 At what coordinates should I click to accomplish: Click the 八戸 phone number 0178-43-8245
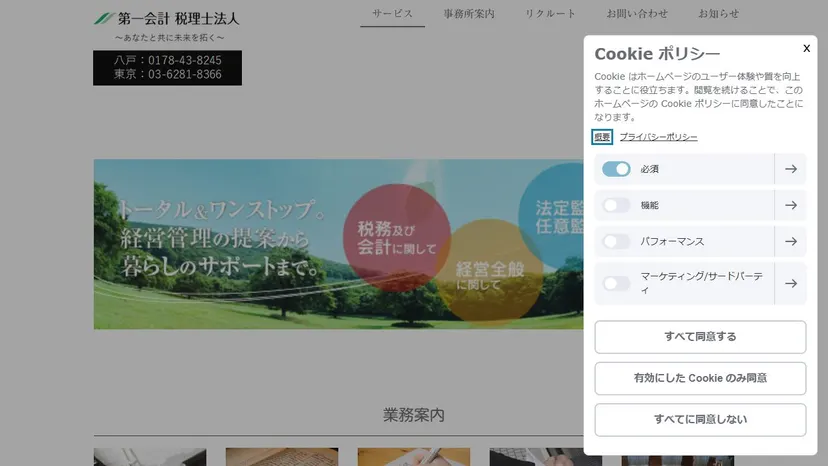(184, 60)
